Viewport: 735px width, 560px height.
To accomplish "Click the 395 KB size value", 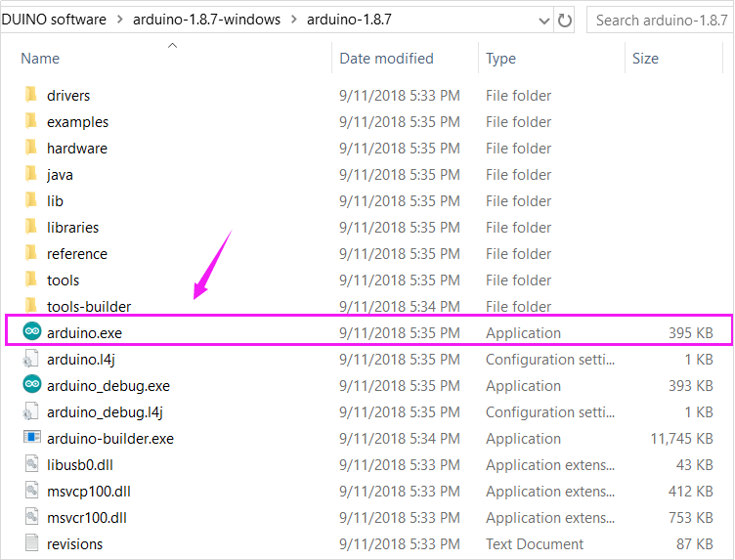I will (690, 333).
